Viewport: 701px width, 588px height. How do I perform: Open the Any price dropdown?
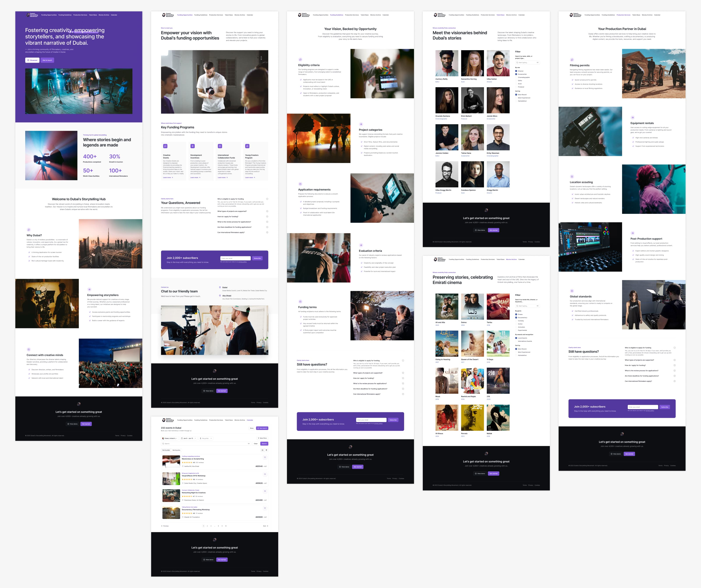(x=206, y=438)
